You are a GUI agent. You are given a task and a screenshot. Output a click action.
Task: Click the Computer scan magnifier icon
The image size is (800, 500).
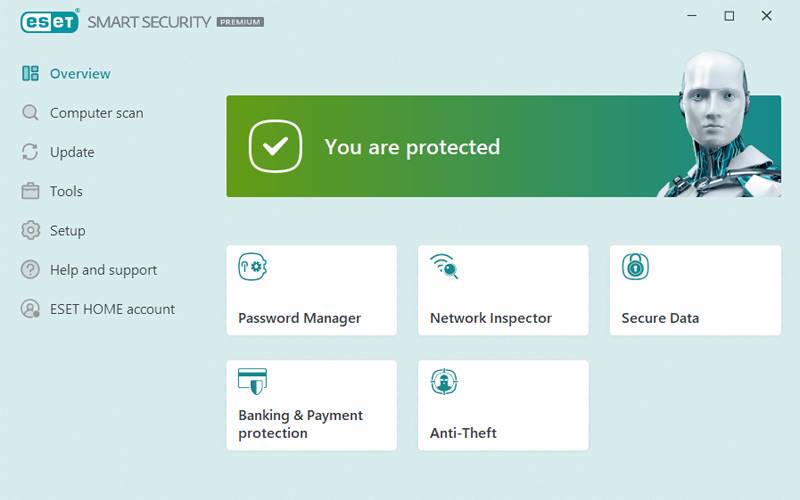[30, 113]
